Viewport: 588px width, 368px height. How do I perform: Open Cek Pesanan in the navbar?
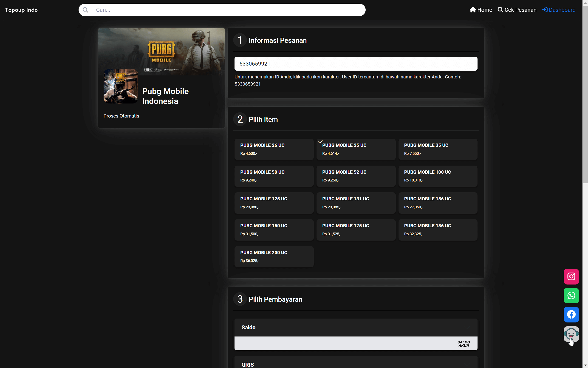pyautogui.click(x=517, y=10)
